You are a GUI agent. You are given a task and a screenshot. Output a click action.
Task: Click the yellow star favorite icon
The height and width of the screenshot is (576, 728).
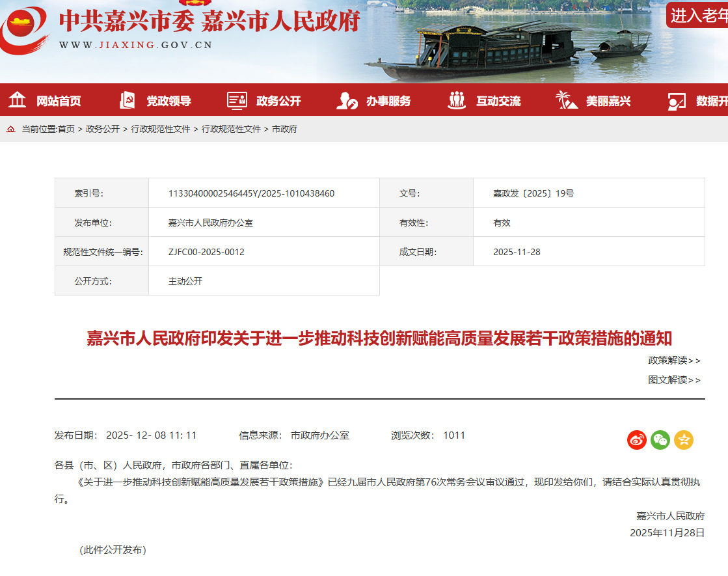coord(683,440)
